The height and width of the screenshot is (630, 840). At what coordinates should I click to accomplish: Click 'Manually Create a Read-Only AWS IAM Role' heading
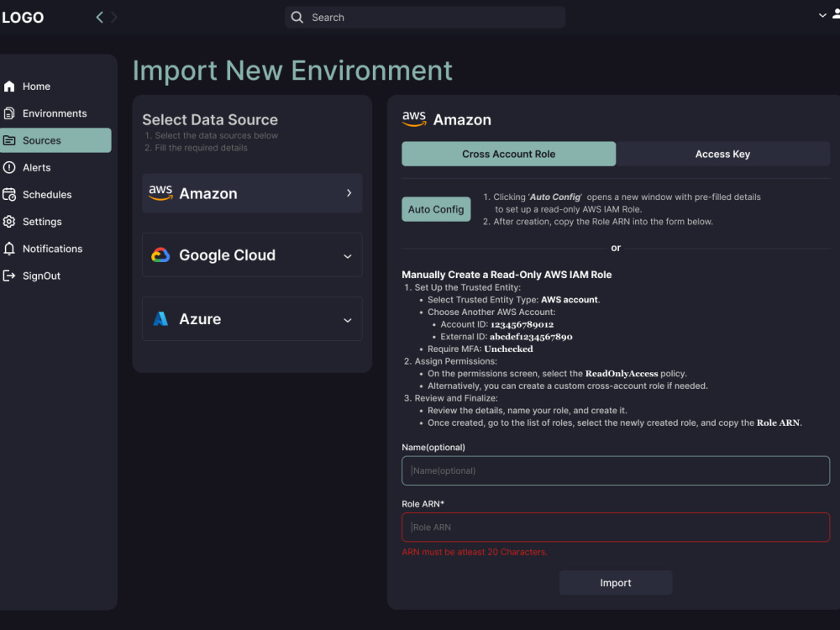coord(507,275)
